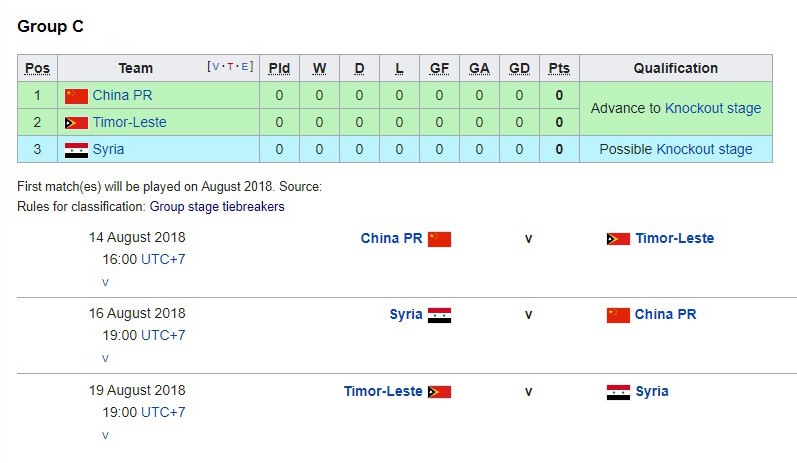Click the Syria flag in standings table
797x463 pixels.
(x=76, y=150)
